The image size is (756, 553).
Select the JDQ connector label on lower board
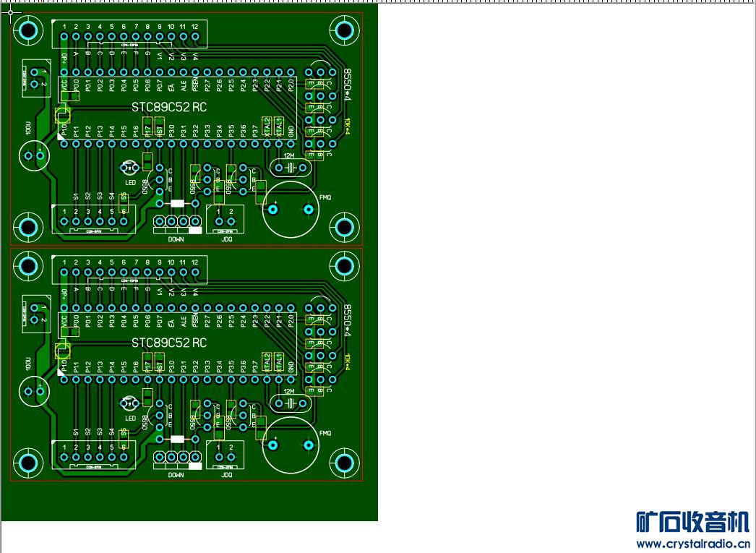click(227, 475)
